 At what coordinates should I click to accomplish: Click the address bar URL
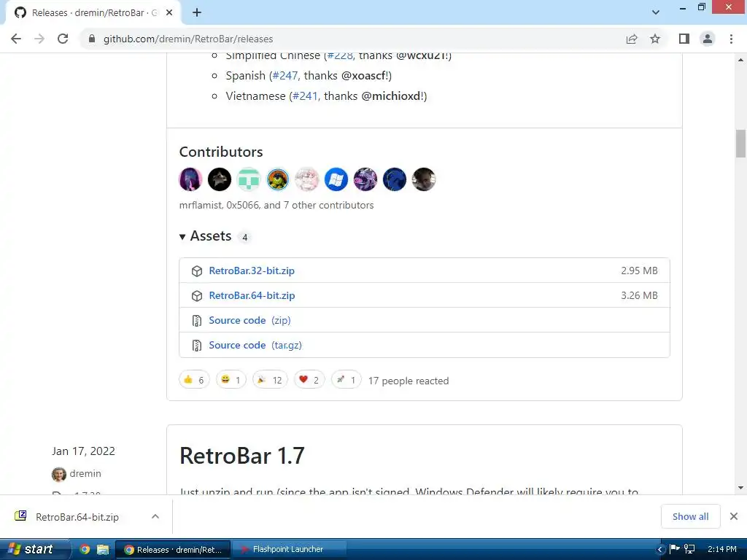(x=188, y=39)
